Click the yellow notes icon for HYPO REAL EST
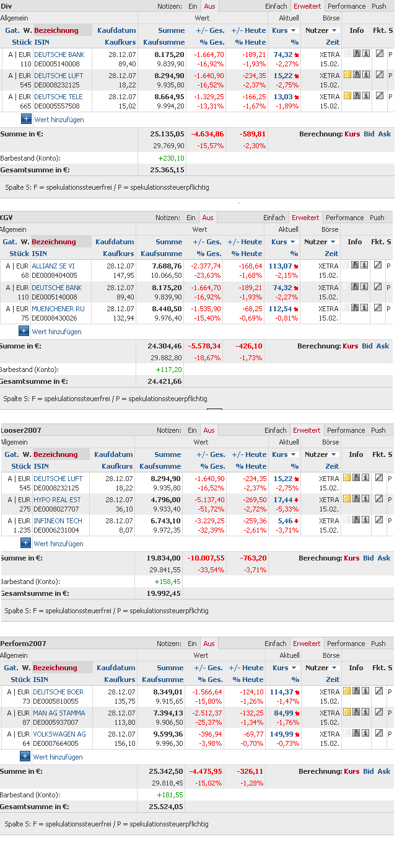 click(x=347, y=500)
